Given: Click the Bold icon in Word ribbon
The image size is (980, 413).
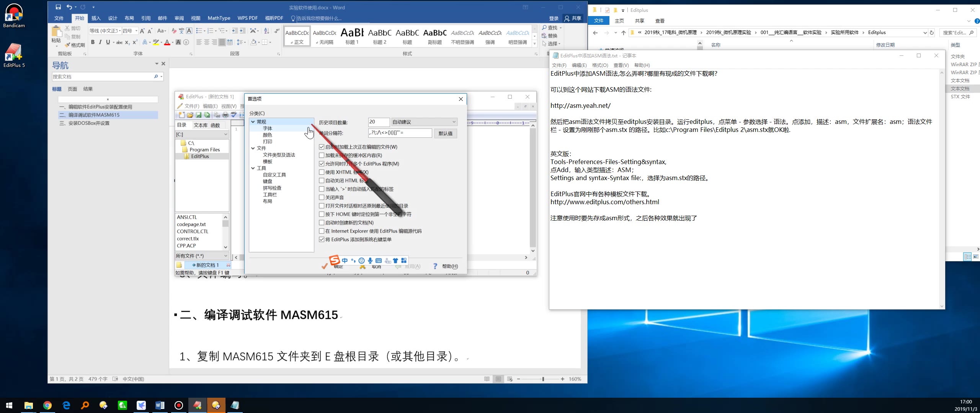Looking at the screenshot, I should 93,42.
